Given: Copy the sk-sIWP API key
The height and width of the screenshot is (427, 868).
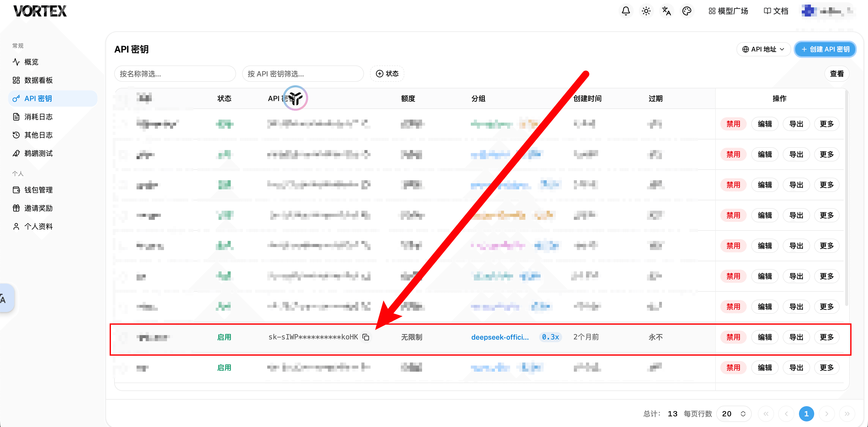Looking at the screenshot, I should click(366, 337).
